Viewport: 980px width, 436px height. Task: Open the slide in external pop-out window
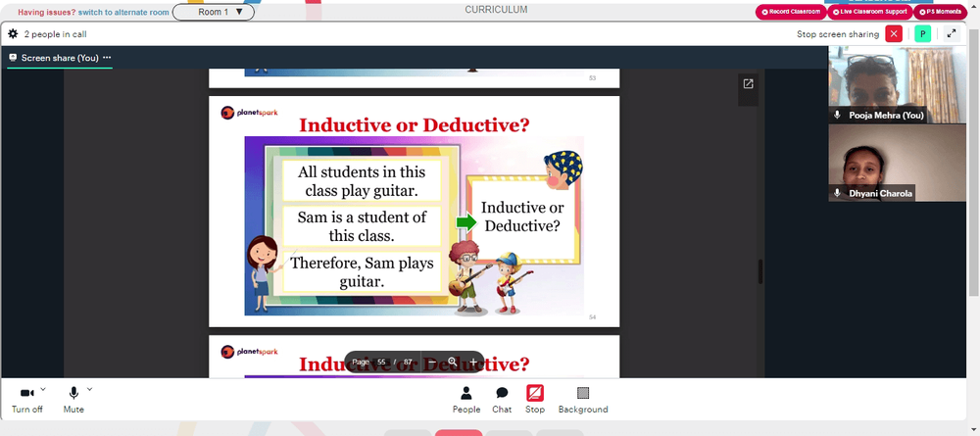coord(748,83)
